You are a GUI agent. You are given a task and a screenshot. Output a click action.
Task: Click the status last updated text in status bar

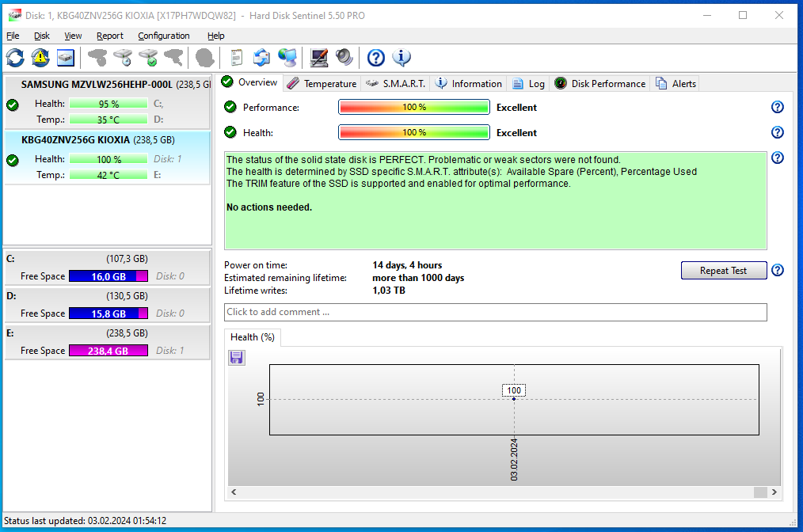tap(85, 521)
